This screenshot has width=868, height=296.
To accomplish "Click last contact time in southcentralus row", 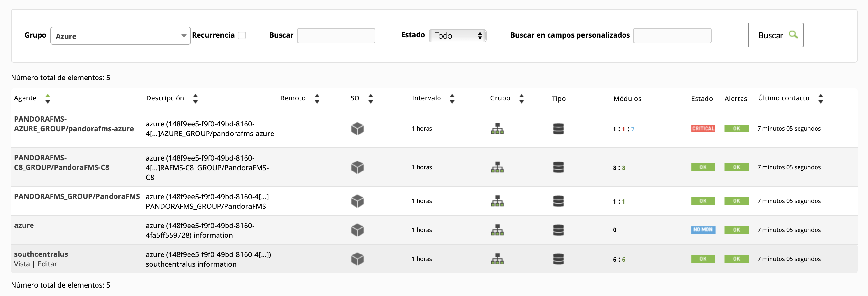I will tap(789, 259).
